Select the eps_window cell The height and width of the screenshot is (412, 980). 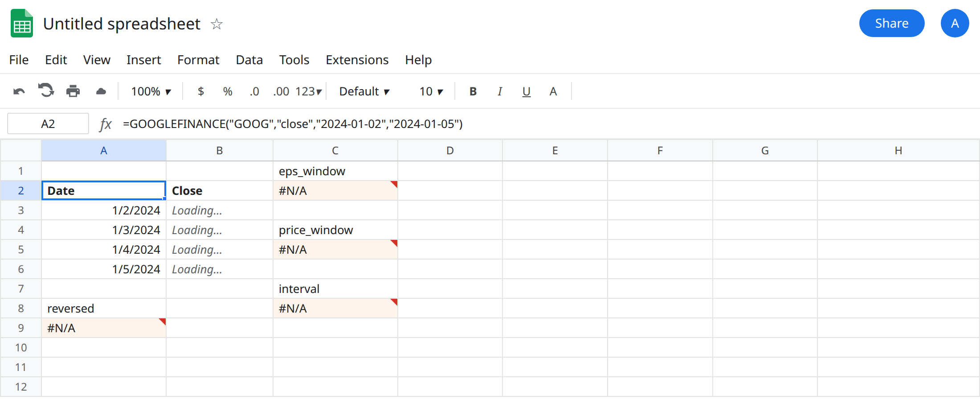click(335, 171)
